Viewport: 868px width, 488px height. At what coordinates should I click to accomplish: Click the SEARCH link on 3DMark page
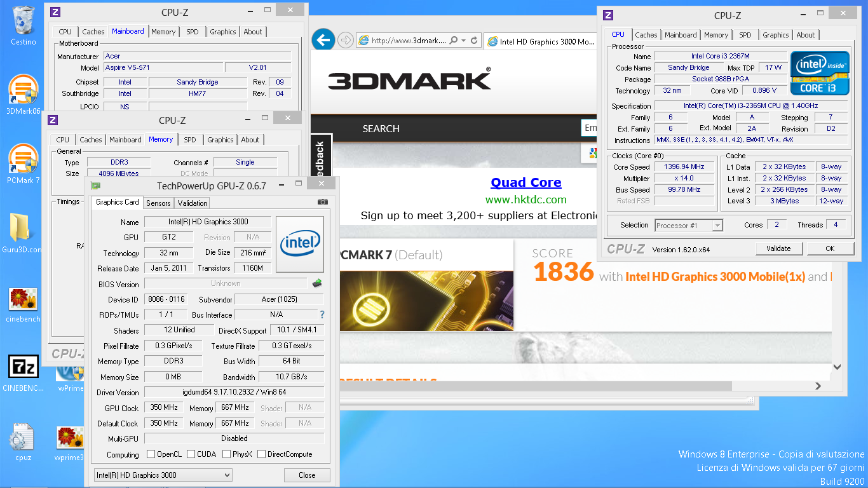click(x=381, y=128)
